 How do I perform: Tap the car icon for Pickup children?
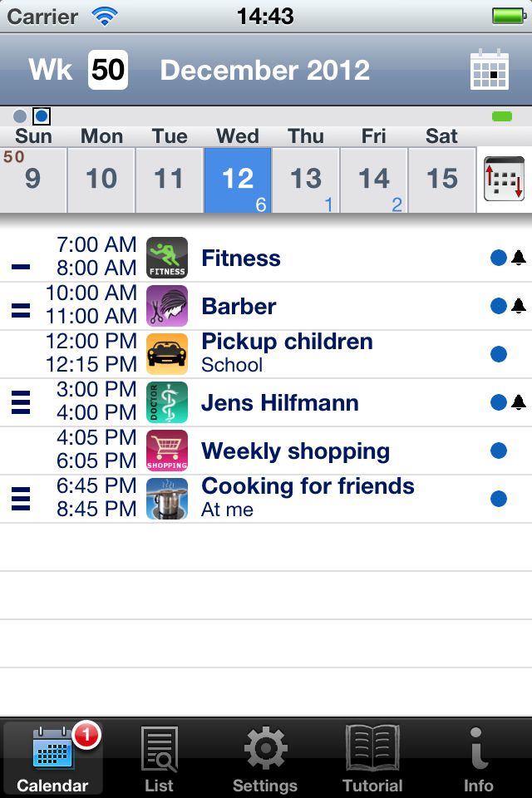pyautogui.click(x=167, y=354)
